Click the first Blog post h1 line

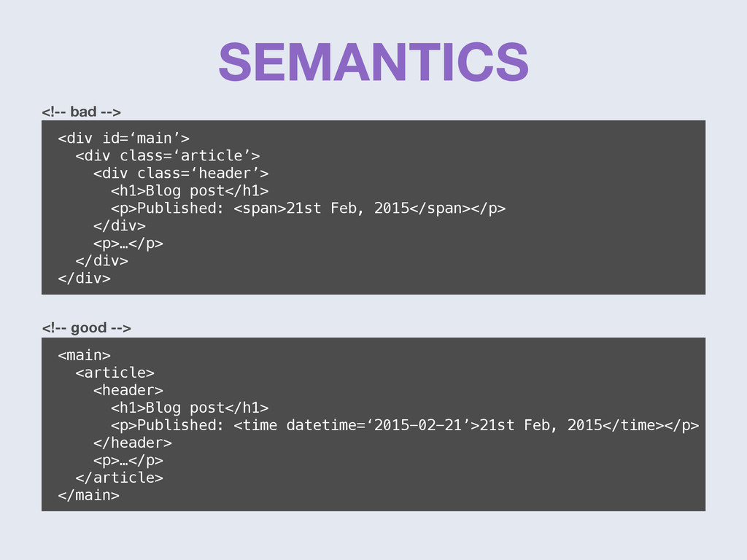click(190, 191)
